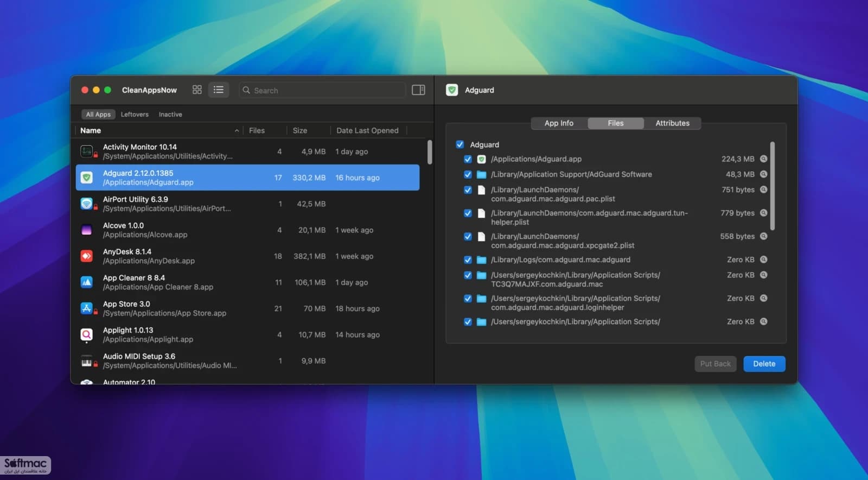
Task: Switch to grid view icon
Action: pyautogui.click(x=197, y=90)
